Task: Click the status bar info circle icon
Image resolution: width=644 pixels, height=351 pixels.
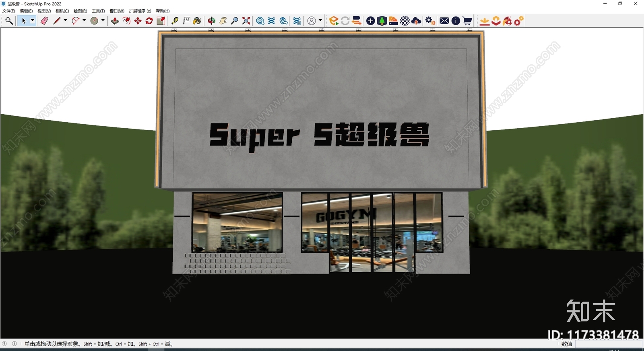Action: (14, 344)
